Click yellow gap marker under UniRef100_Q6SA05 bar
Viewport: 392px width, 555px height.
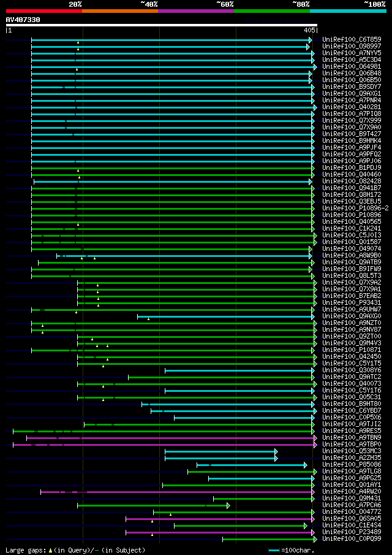[x=153, y=521]
